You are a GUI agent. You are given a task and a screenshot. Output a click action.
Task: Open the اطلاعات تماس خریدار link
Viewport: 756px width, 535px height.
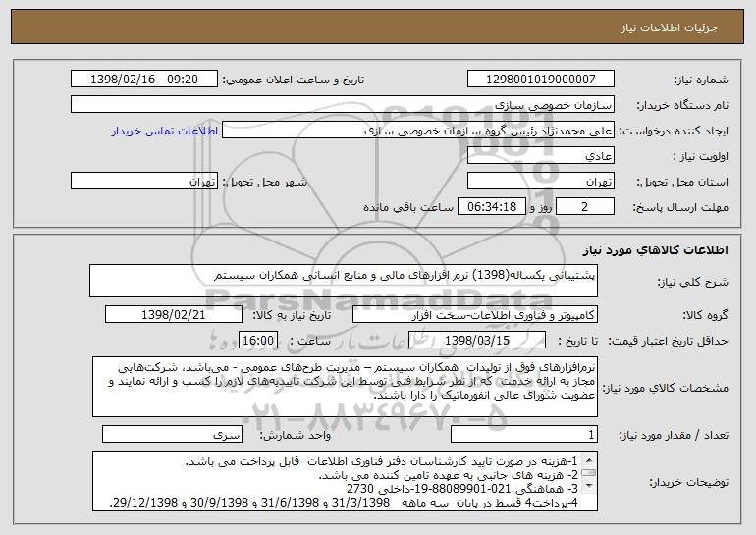point(165,132)
